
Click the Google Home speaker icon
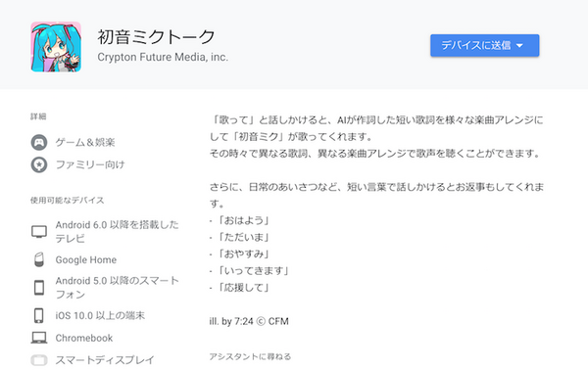[x=39, y=259]
